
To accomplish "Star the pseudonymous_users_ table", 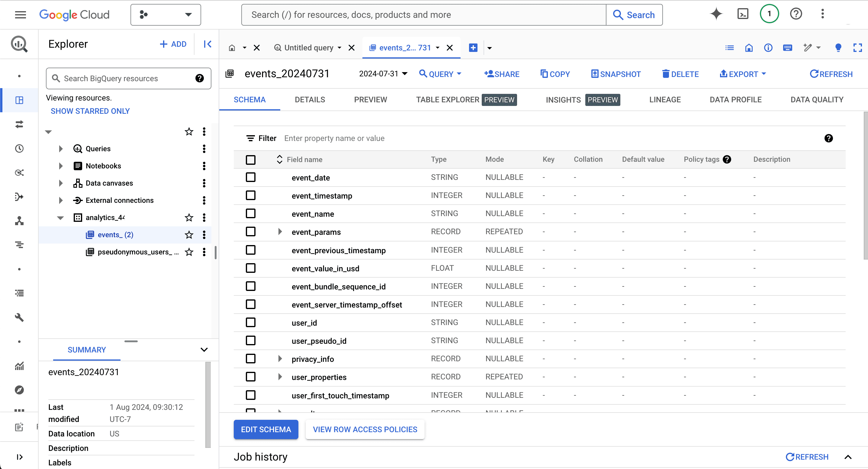I will [189, 252].
